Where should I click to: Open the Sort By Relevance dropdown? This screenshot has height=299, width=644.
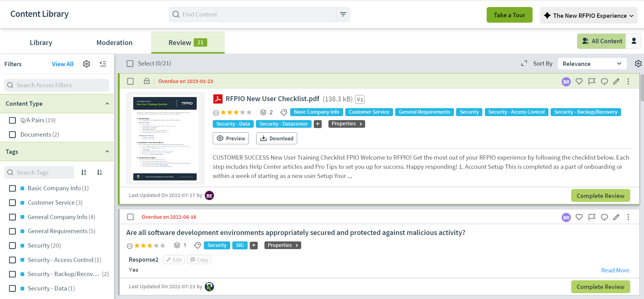592,64
